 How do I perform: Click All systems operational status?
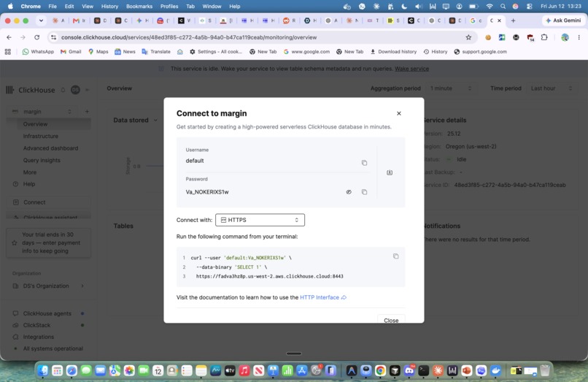click(x=53, y=348)
